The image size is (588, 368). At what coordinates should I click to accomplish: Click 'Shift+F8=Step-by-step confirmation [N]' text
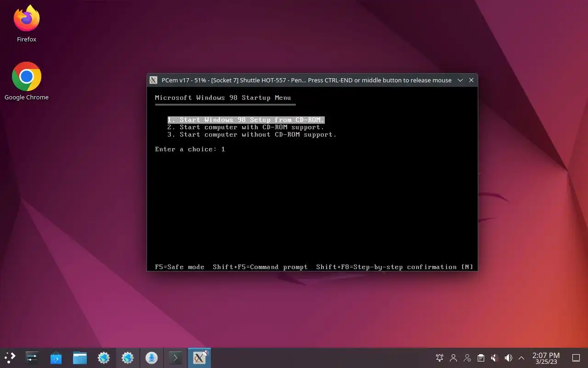point(395,267)
